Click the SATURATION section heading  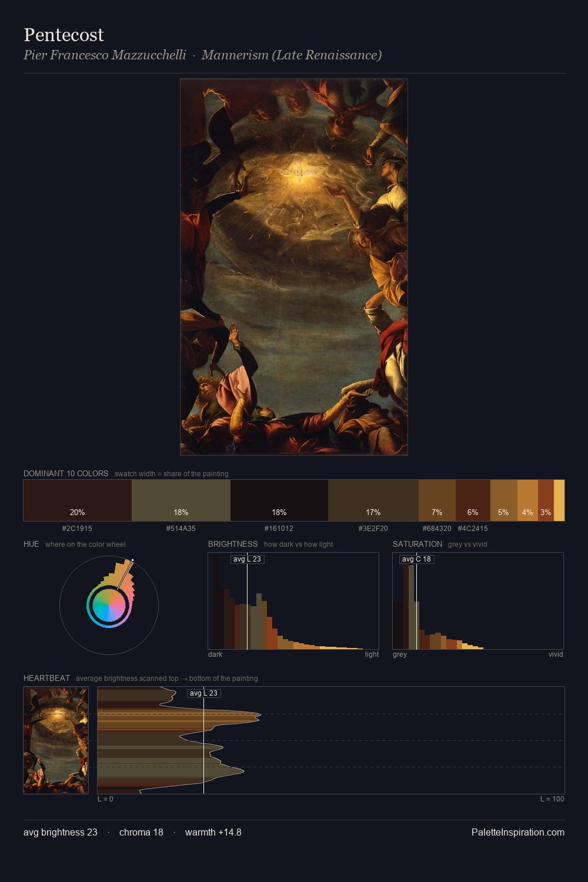click(417, 544)
